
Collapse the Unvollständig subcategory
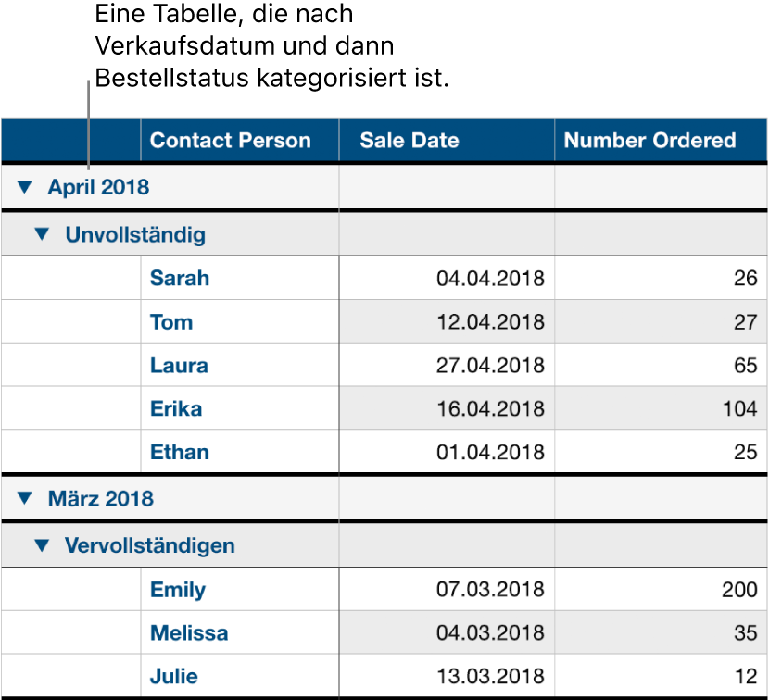(41, 235)
